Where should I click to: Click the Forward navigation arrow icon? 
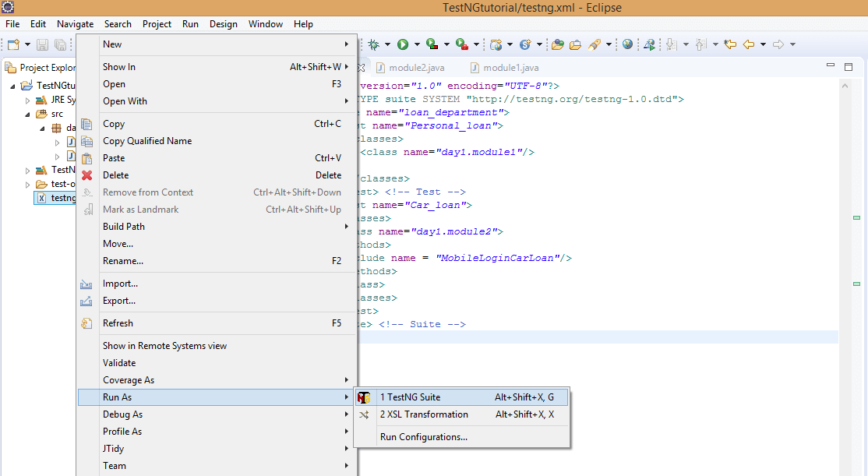pyautogui.click(x=778, y=44)
